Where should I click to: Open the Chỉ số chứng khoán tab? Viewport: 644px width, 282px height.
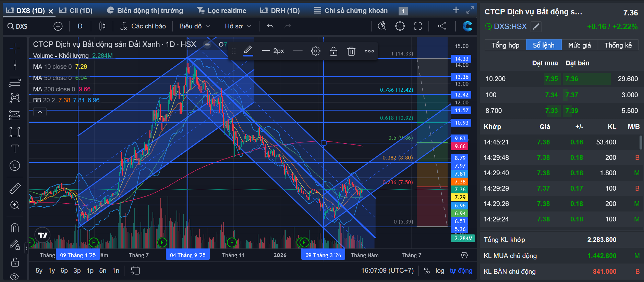pyautogui.click(x=351, y=11)
